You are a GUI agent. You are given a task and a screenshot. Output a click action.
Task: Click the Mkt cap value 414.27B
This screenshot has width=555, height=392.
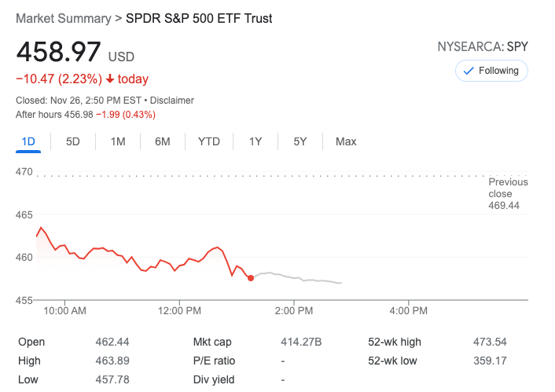[301, 342]
